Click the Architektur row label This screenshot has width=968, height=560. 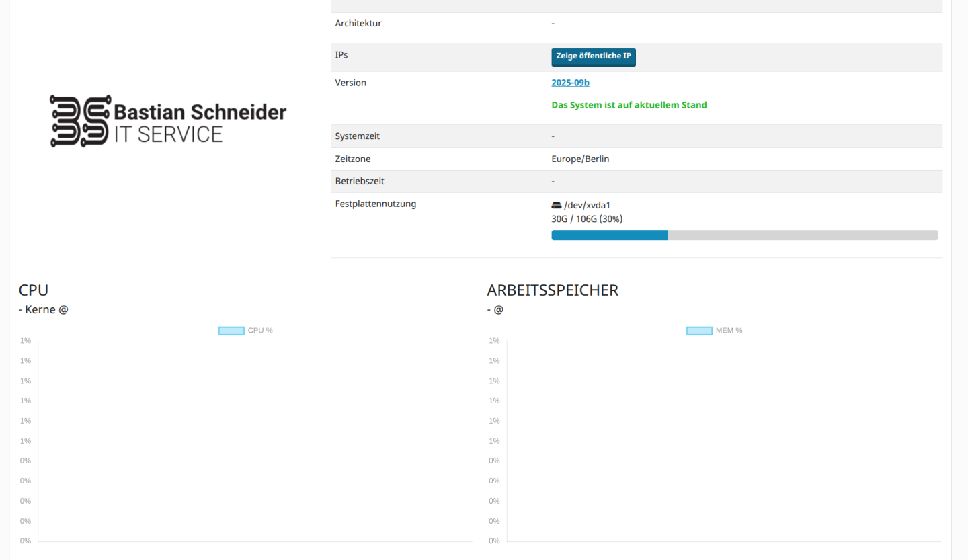pyautogui.click(x=358, y=24)
